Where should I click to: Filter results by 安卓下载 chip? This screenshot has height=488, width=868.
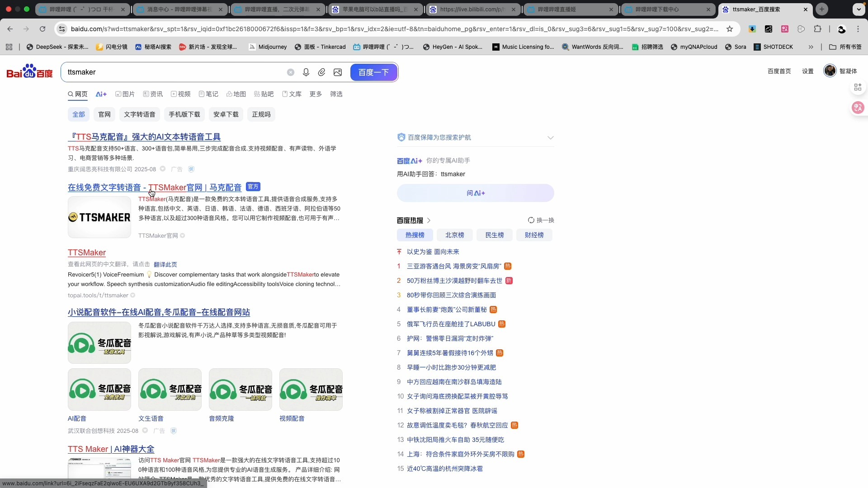tap(226, 114)
